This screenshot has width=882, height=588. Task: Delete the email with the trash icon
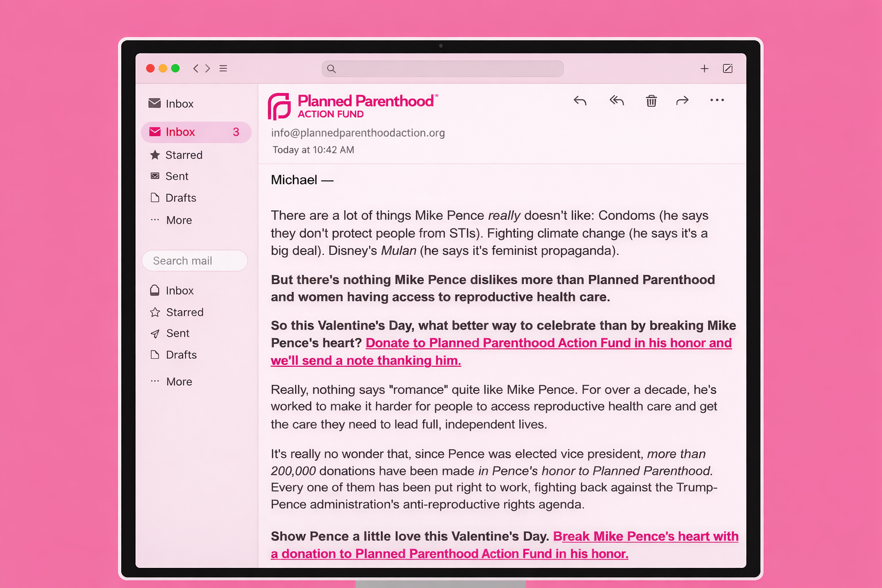point(651,101)
